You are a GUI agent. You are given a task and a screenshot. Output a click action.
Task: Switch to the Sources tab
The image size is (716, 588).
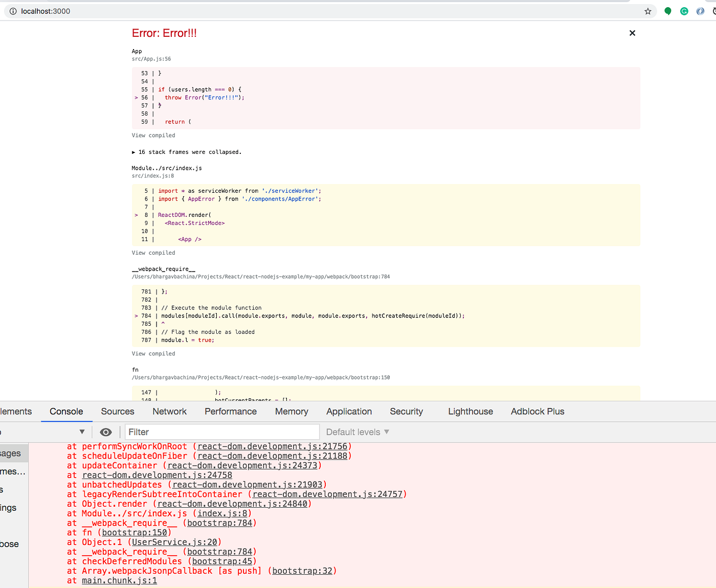click(117, 412)
